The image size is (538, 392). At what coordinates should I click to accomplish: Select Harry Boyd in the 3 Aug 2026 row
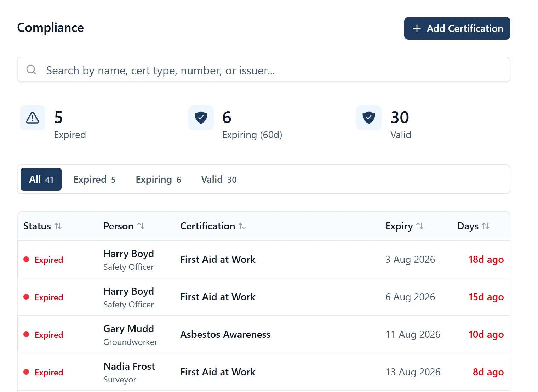[129, 254]
